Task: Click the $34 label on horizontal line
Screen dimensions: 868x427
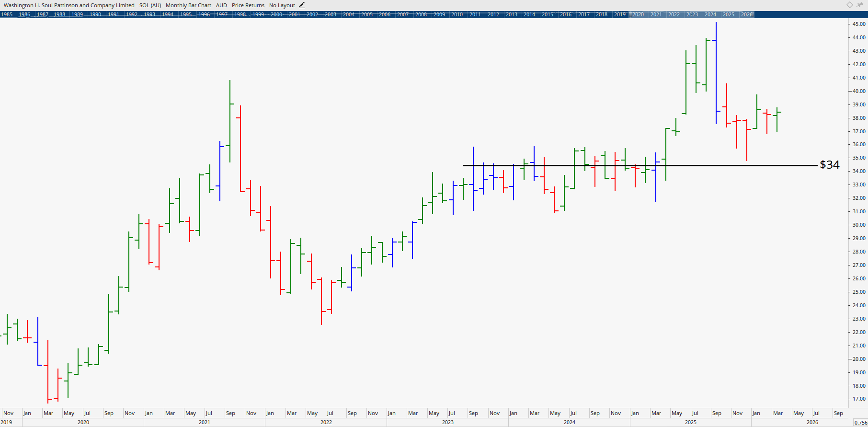Action: tap(830, 165)
